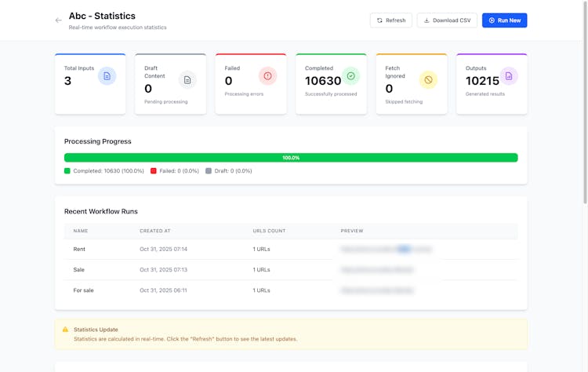Download the CSV file
The width and height of the screenshot is (588, 372).
[447, 20]
